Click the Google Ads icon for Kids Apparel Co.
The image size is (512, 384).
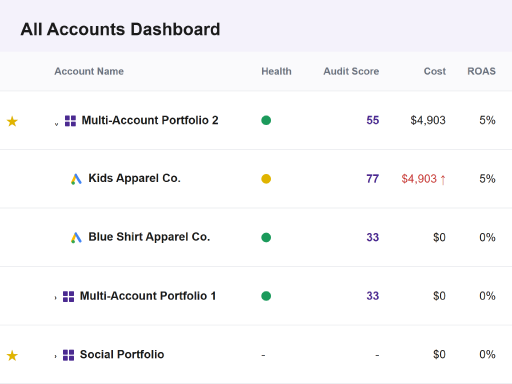pyautogui.click(x=76, y=179)
